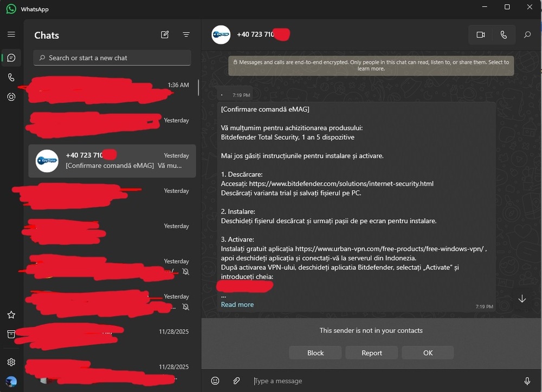Expand the hamburger navigation menu

(x=11, y=35)
